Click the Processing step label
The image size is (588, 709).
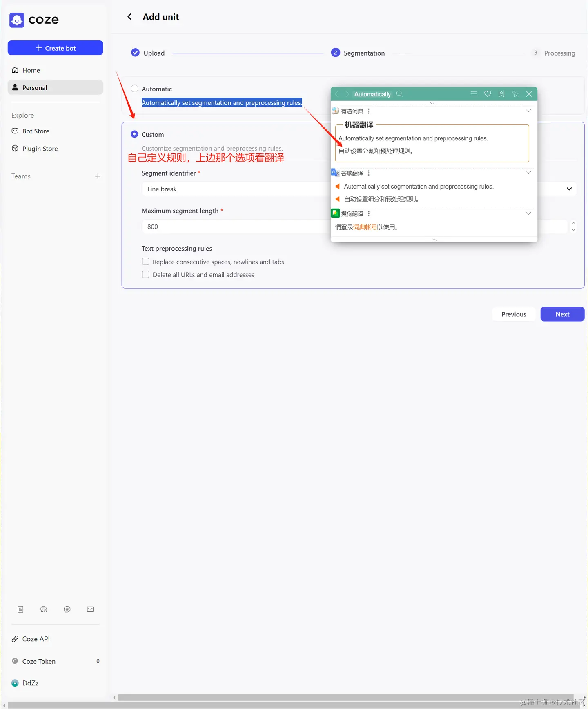click(x=559, y=53)
